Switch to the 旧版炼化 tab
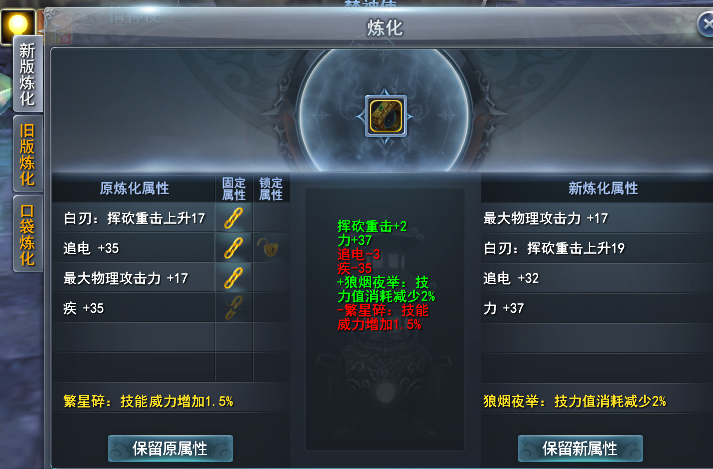This screenshot has width=713, height=469. [x=27, y=154]
